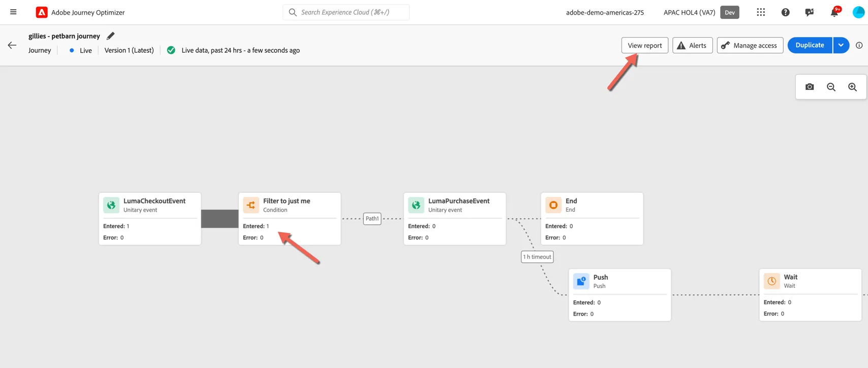Click the Adobe Journey Optimizer product name
Image resolution: width=868 pixels, height=368 pixels.
(88, 12)
